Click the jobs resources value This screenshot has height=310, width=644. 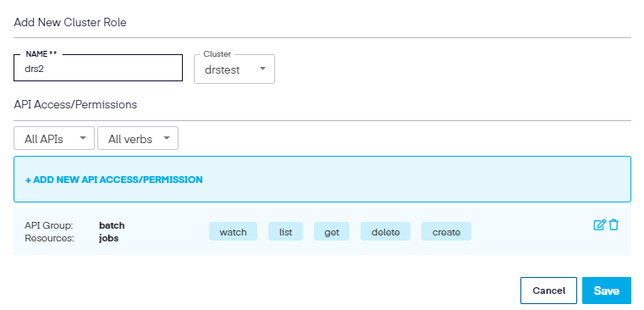(109, 238)
